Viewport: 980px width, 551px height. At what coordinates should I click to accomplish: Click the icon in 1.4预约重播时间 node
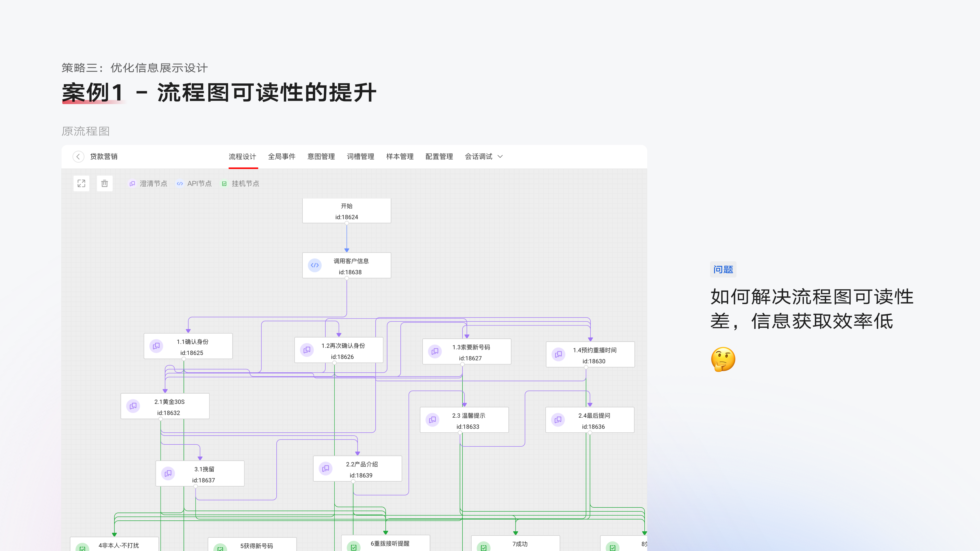coord(558,354)
